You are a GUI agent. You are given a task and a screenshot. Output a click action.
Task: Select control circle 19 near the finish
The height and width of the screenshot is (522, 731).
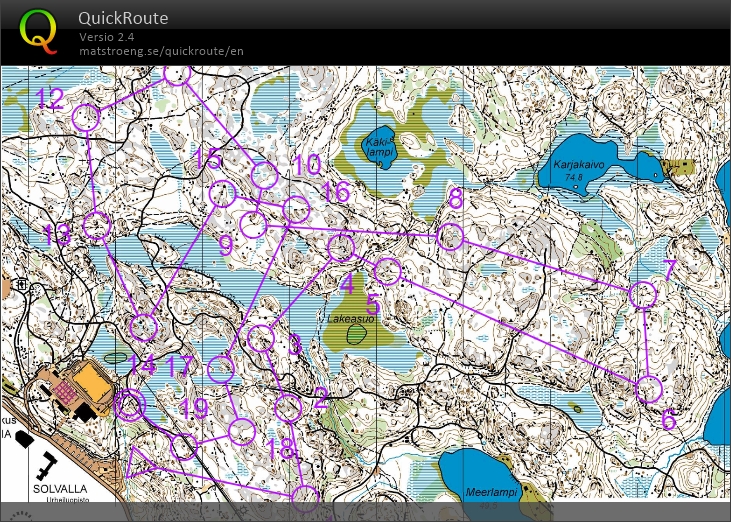click(x=184, y=445)
